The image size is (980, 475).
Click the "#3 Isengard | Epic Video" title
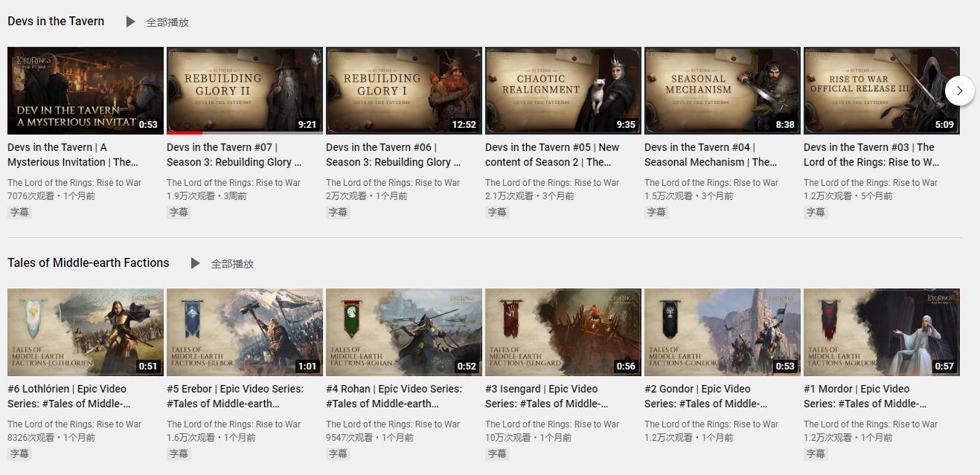click(x=547, y=396)
